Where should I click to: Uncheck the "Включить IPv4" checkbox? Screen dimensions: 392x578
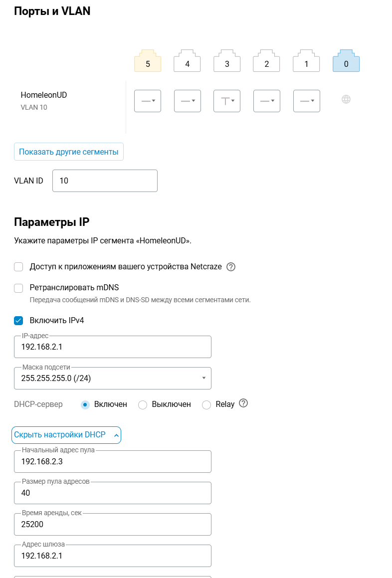coord(19,320)
